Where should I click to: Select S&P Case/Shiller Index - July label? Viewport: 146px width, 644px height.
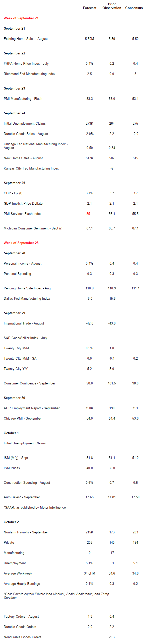coord(25,338)
